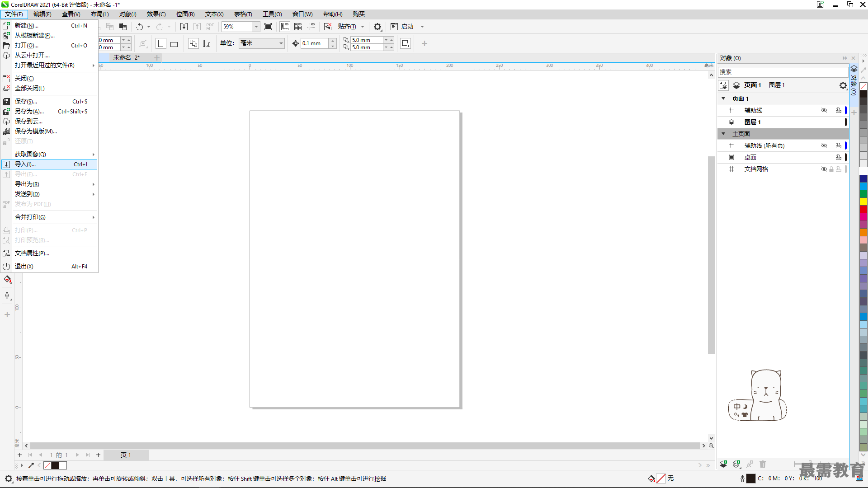Click the 页 1 page tab
The image size is (868, 488).
pyautogui.click(x=126, y=455)
